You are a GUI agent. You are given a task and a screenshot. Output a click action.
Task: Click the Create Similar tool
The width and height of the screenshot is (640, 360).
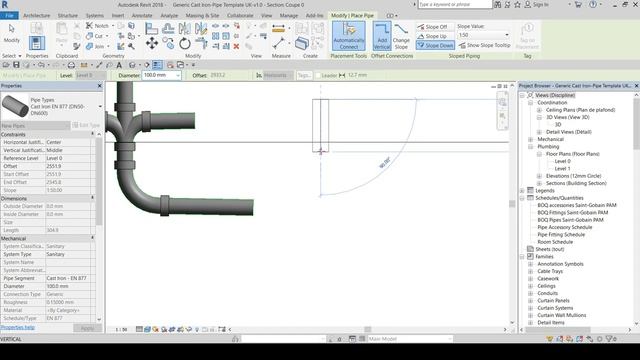[x=302, y=43]
